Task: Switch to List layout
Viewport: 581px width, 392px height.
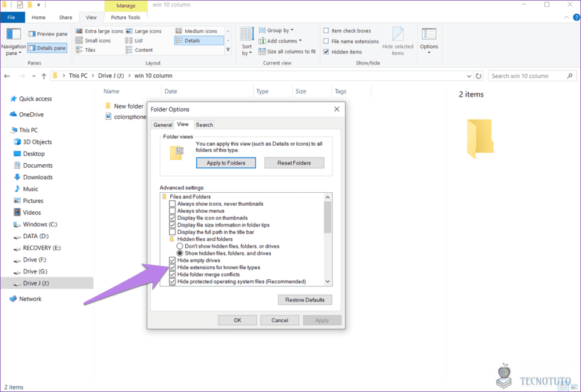Action: coord(134,41)
